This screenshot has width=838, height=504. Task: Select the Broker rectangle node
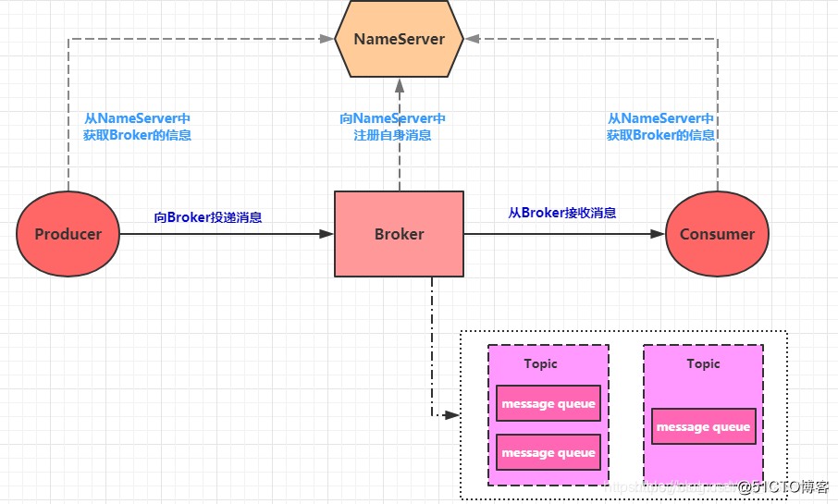click(400, 234)
